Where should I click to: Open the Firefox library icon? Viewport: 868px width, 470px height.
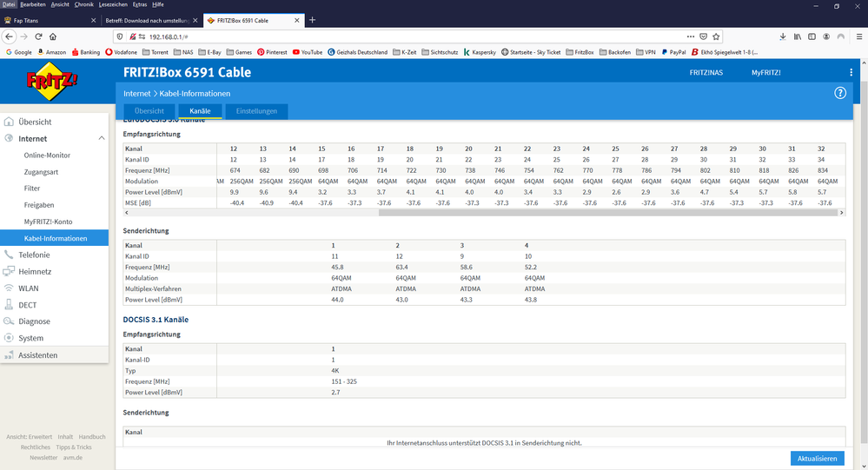point(797,36)
